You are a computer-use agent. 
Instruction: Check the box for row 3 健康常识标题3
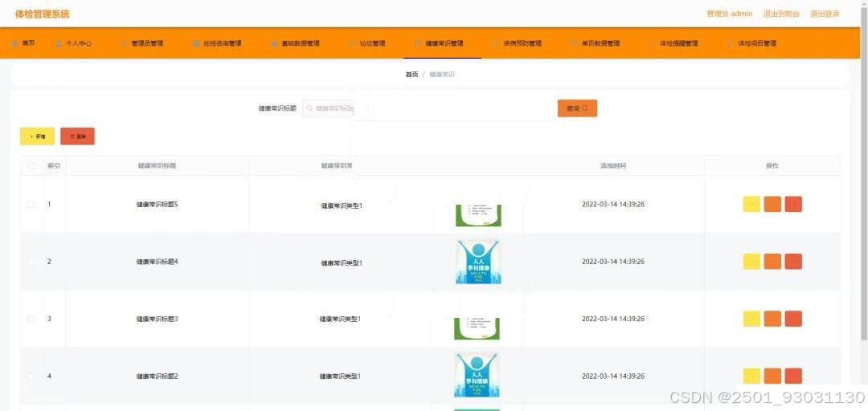(x=31, y=319)
